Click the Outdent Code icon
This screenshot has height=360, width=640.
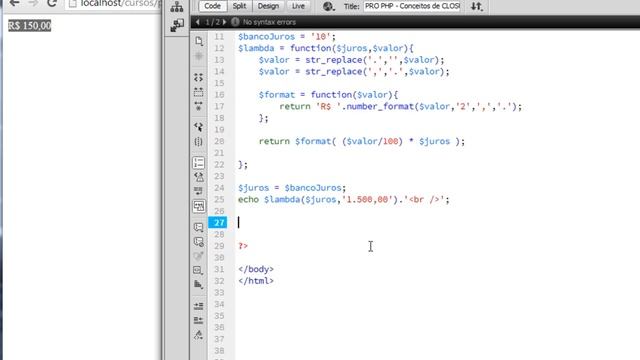[x=199, y=320]
